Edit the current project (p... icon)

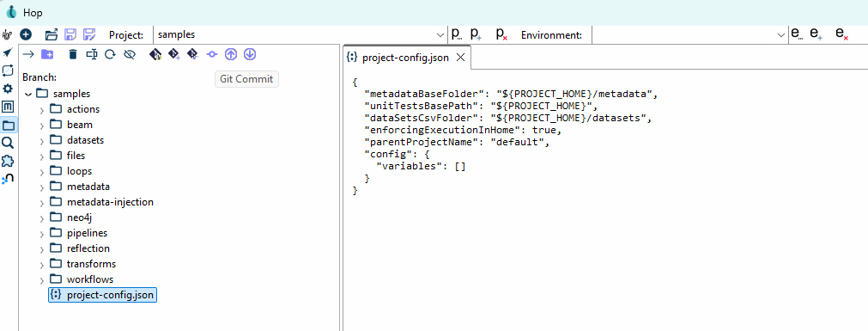click(x=456, y=34)
